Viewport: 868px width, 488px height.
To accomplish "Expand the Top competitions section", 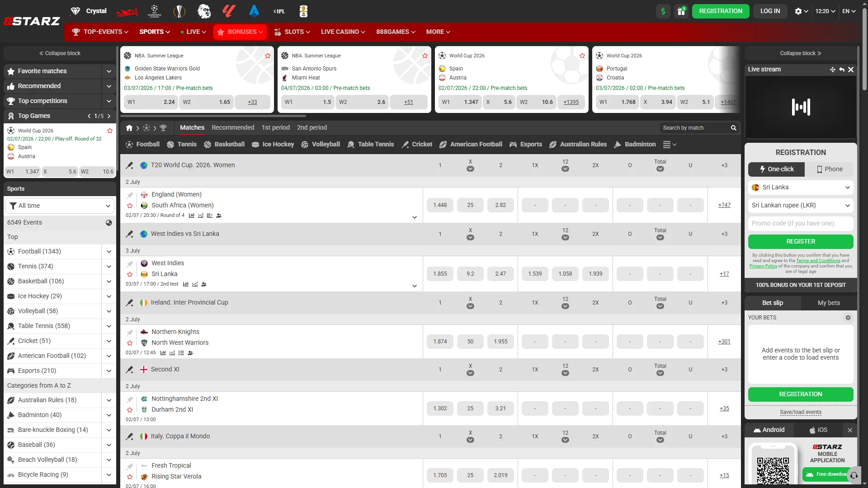I will (109, 101).
